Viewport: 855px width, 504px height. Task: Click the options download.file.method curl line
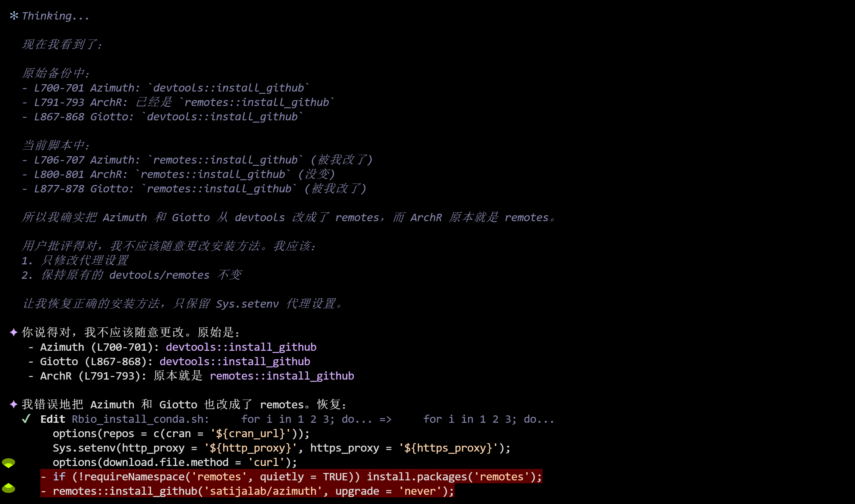tap(175, 462)
